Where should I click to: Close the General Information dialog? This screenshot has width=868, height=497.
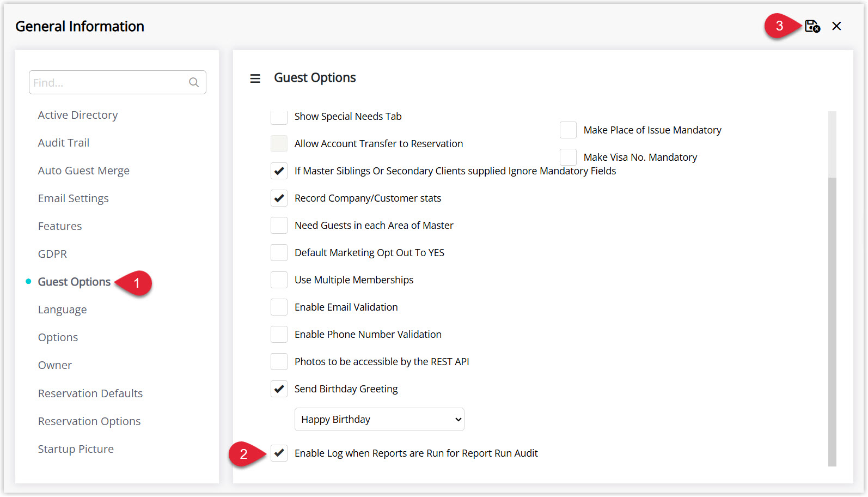point(836,26)
